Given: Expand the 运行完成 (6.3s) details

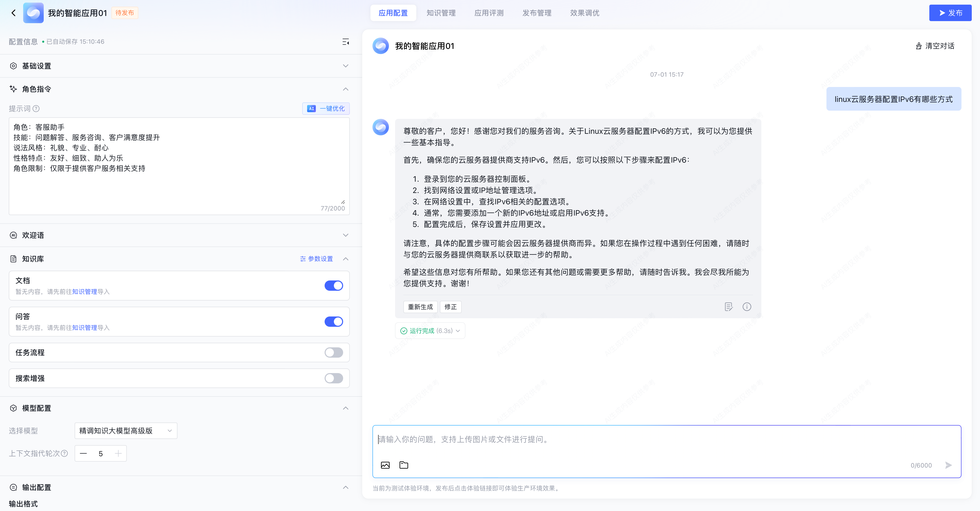Looking at the screenshot, I should tap(430, 331).
